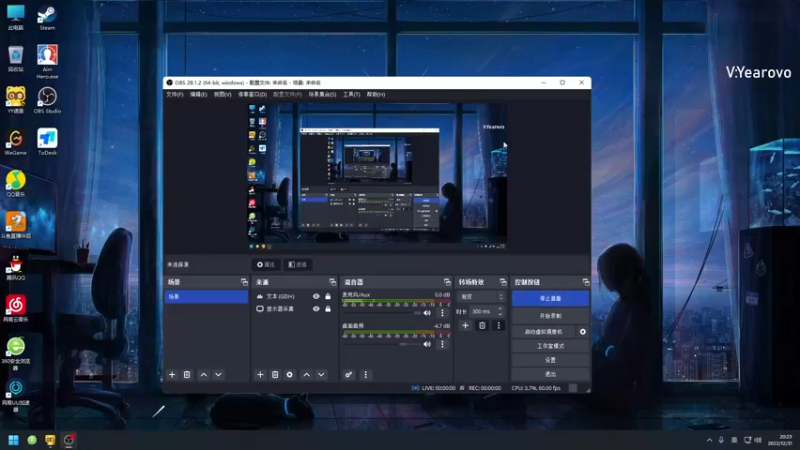This screenshot has height=450, width=800.
Task: Open the 网易云音乐 desktop shortcut
Action: [15, 309]
